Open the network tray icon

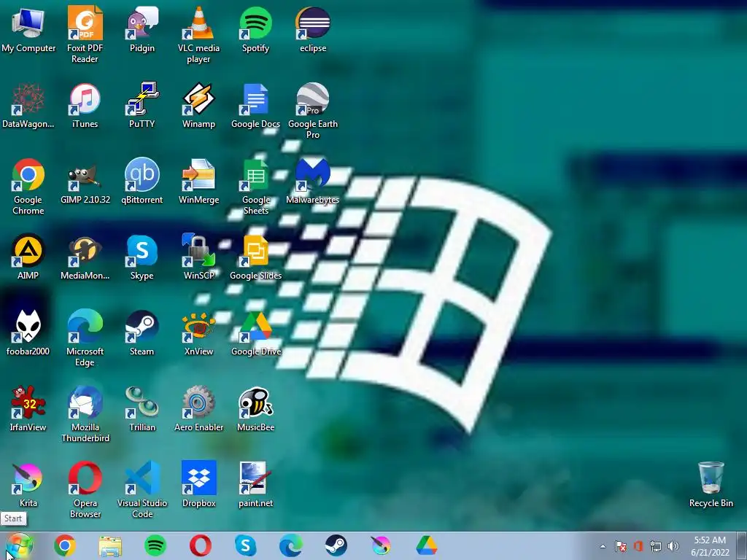pos(656,546)
